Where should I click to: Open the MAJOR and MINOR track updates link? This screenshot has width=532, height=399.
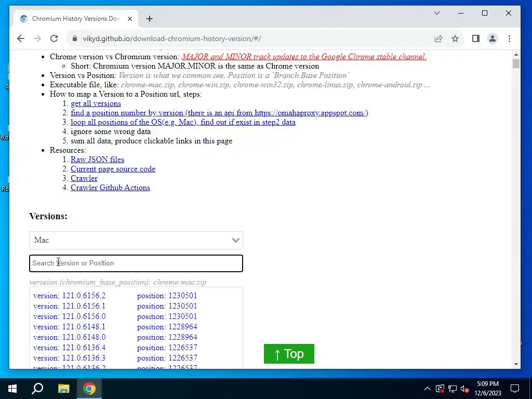point(304,57)
